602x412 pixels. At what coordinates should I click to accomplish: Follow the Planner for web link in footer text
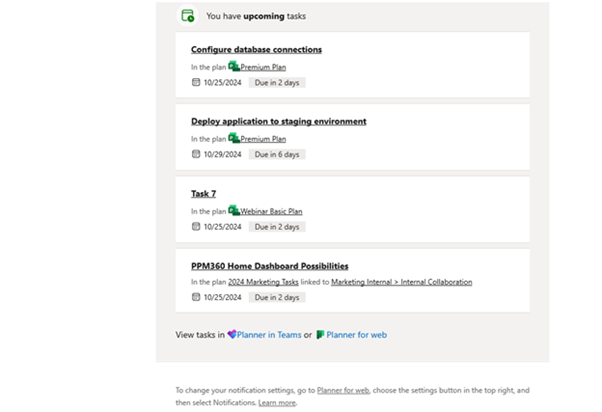341,390
